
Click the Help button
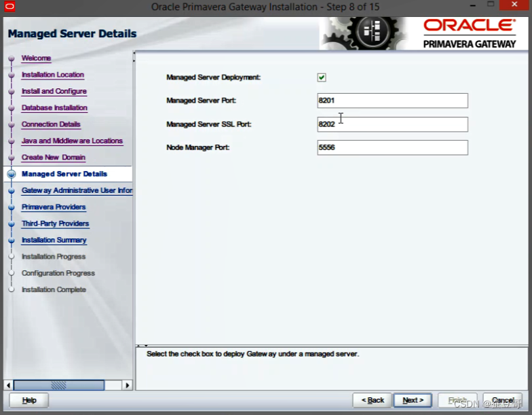click(x=28, y=401)
